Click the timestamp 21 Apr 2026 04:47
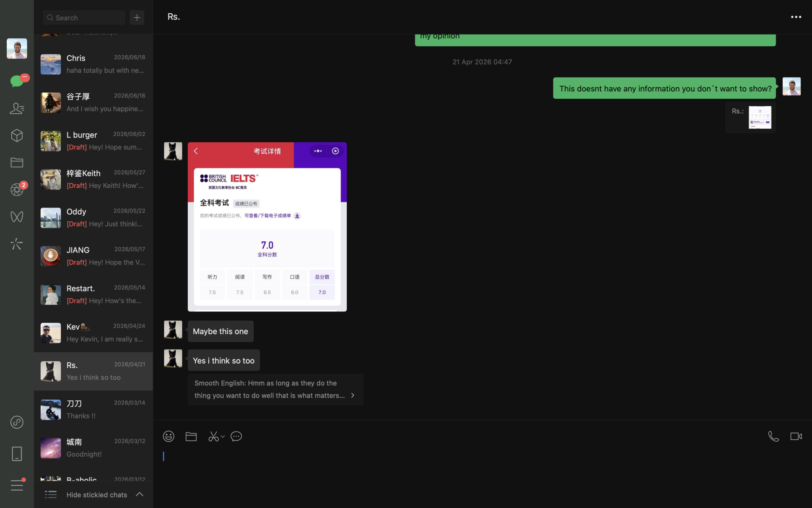Viewport: 812px width, 508px height. (x=482, y=62)
